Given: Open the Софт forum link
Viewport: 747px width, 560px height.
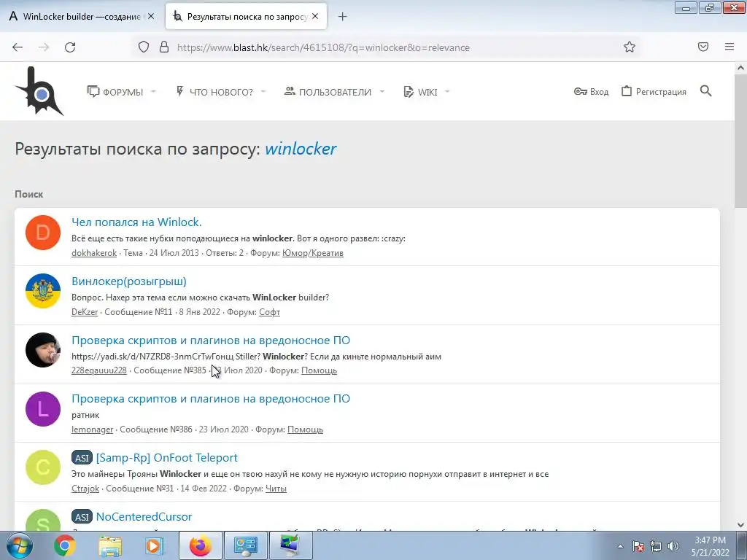Looking at the screenshot, I should pyautogui.click(x=269, y=312).
